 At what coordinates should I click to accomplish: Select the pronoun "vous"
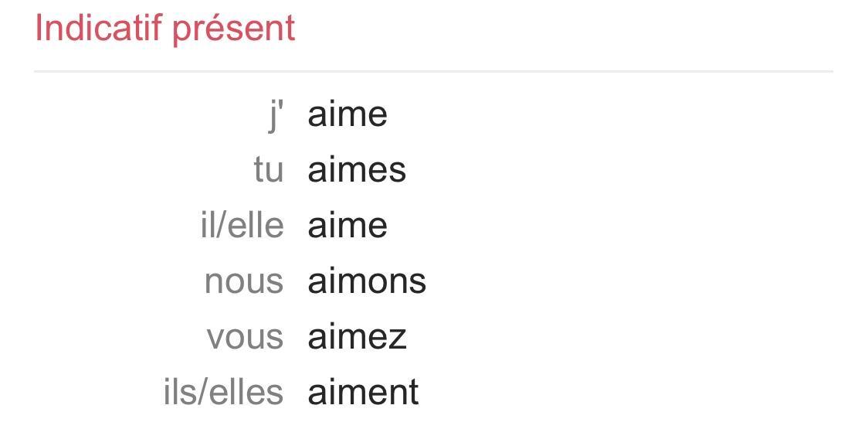245,338
